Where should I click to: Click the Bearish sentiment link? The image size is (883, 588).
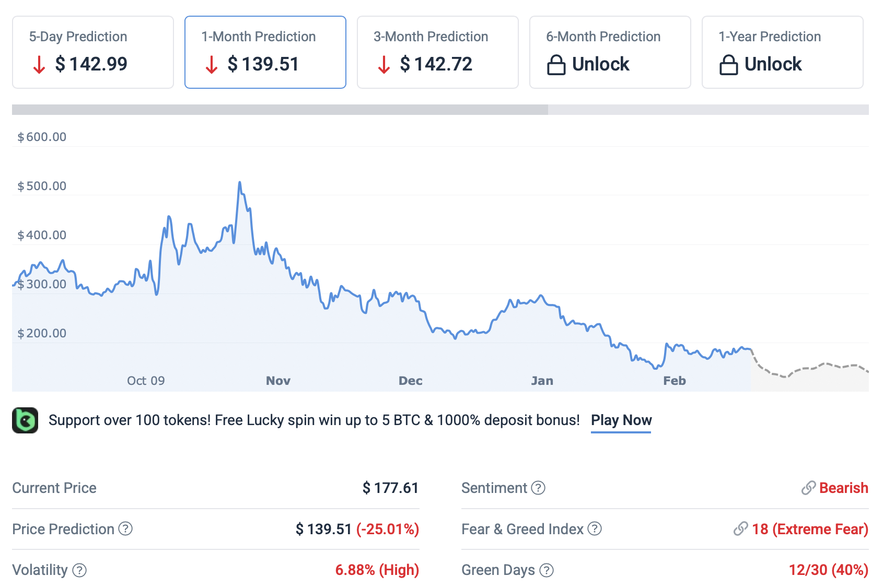(x=843, y=488)
